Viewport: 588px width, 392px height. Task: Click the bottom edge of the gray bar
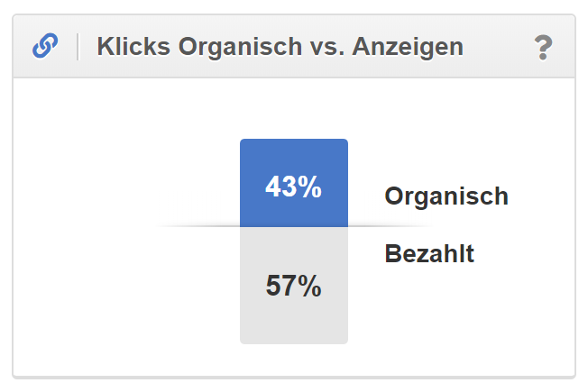click(x=293, y=342)
